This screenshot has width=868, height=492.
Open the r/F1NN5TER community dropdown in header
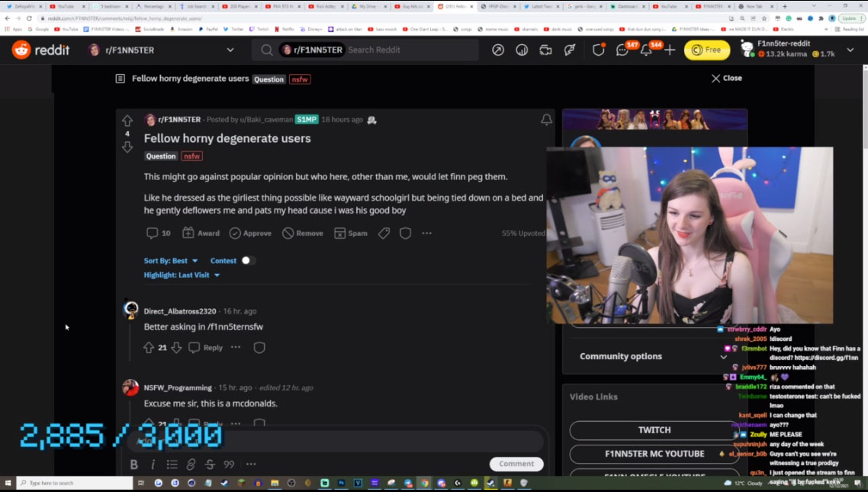(230, 50)
